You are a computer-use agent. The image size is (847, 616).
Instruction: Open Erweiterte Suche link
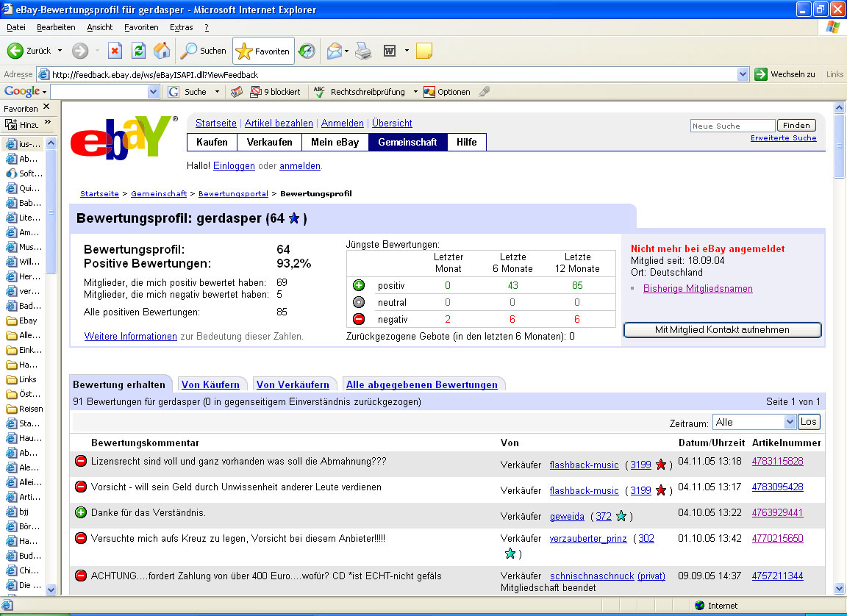pos(783,138)
